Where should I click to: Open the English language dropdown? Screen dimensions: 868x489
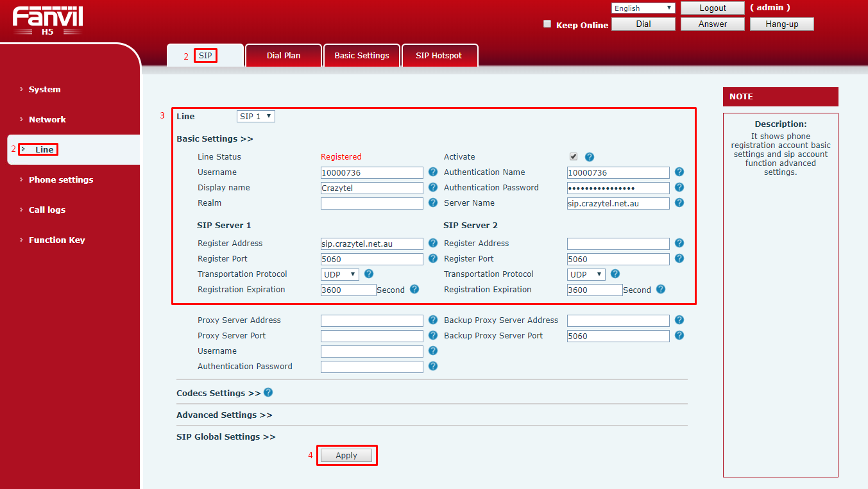click(x=643, y=8)
